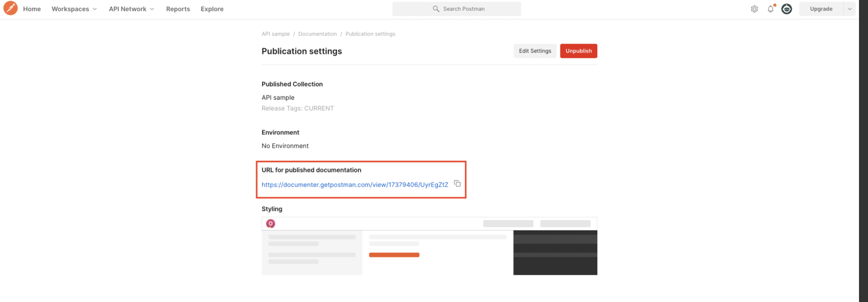Expand the arrow next to Upgrade
This screenshot has height=302, width=868.
[850, 9]
